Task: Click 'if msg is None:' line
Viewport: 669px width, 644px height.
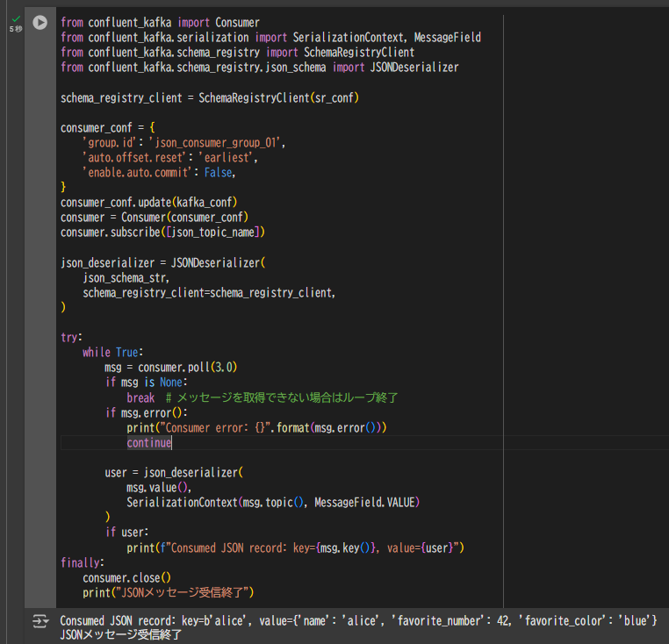Action: (147, 383)
